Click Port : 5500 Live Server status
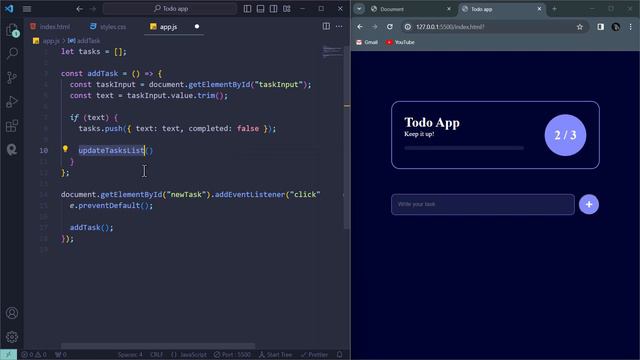The image size is (640, 360). click(x=232, y=355)
